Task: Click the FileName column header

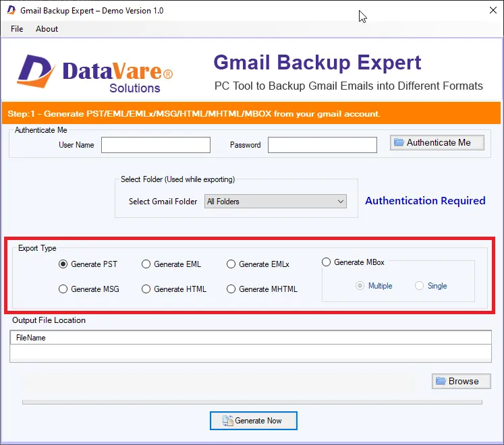Action: click(251, 338)
